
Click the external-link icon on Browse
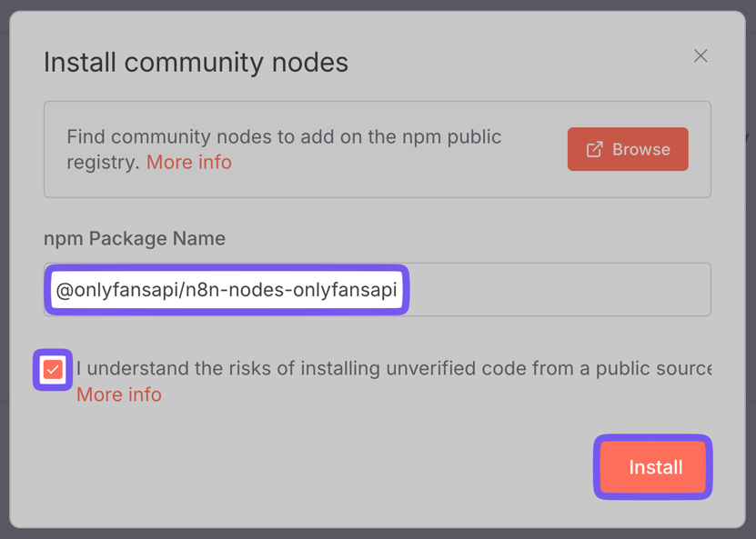[595, 150]
